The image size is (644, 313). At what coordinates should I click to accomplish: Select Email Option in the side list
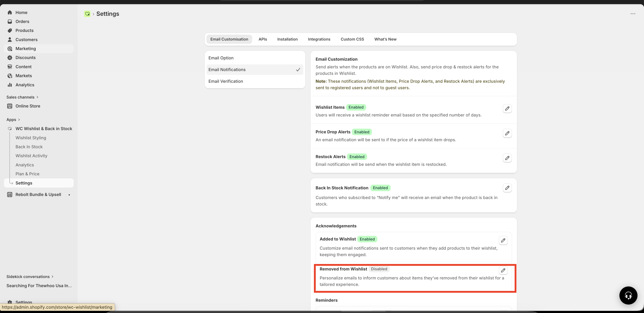(254, 58)
